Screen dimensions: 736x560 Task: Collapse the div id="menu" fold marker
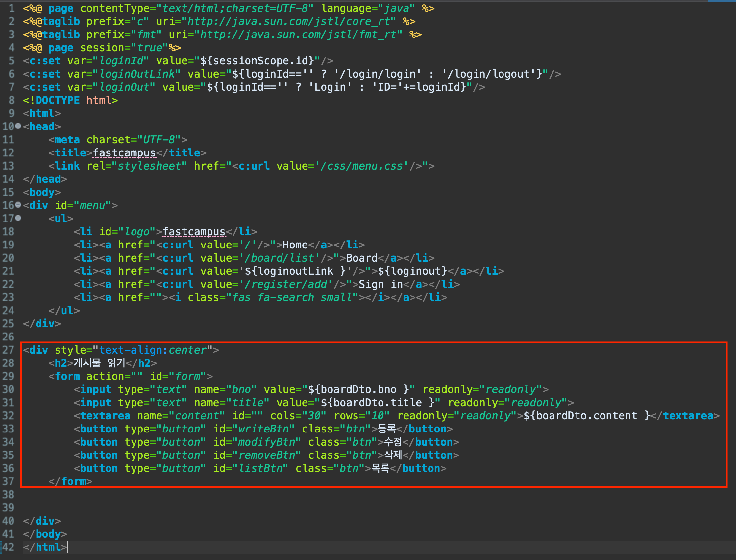(x=18, y=205)
